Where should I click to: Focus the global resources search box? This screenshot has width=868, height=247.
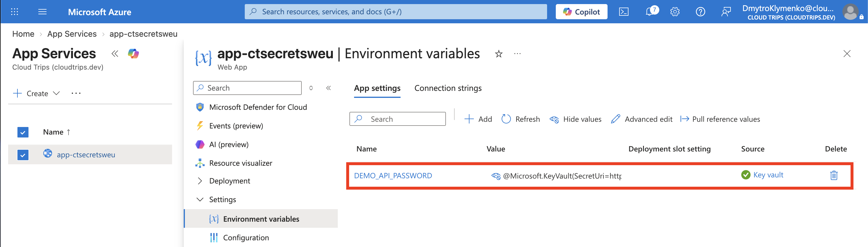pyautogui.click(x=396, y=12)
